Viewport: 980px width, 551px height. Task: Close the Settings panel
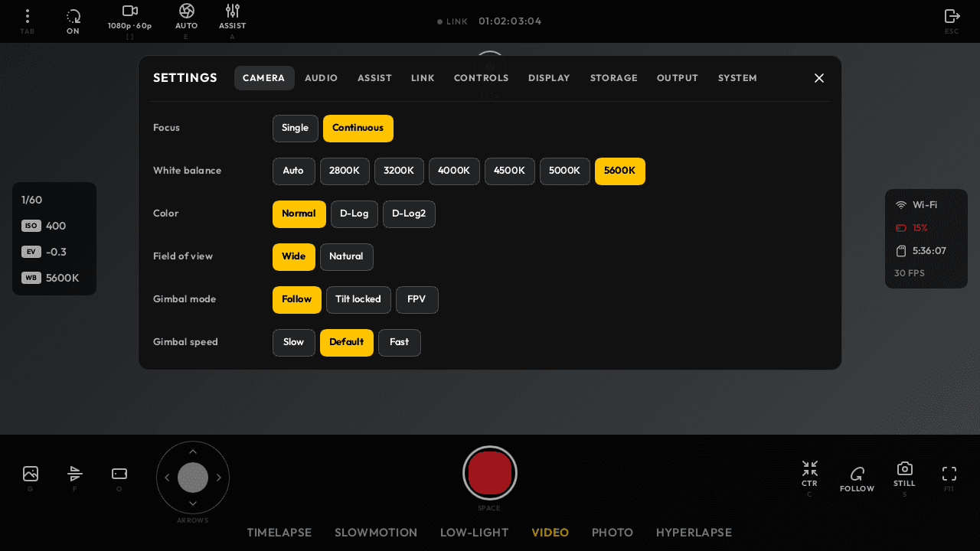pos(819,78)
